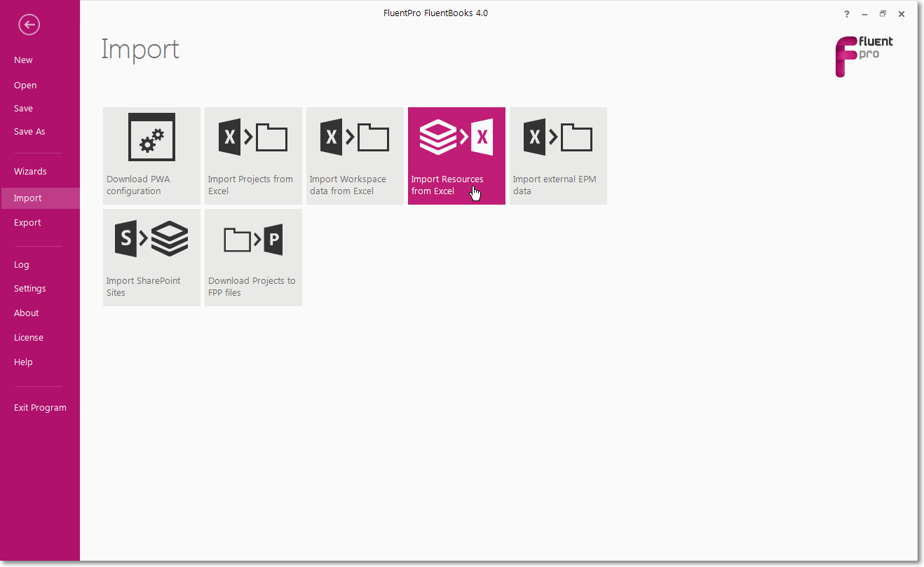Image resolution: width=924 pixels, height=567 pixels.
Task: Choose Save As menu item
Action: click(x=29, y=132)
